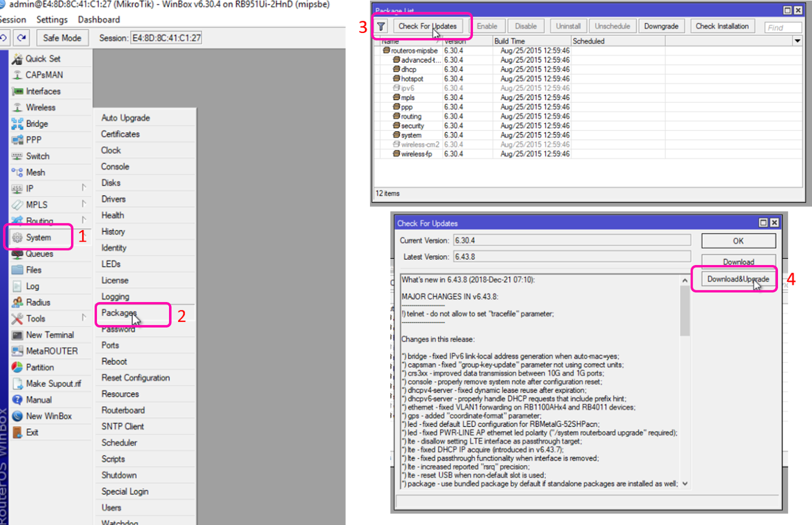This screenshot has width=812, height=525.
Task: Click the Session address field
Action: pos(166,38)
